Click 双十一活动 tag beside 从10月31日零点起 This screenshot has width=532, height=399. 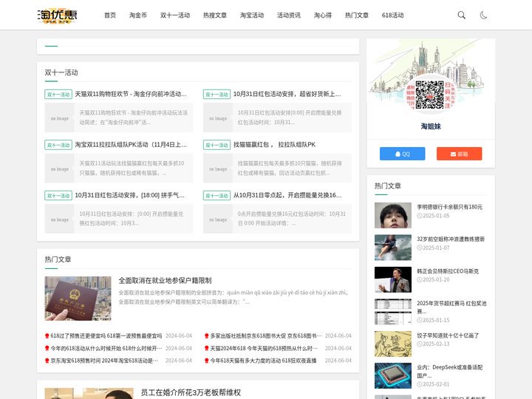click(216, 195)
